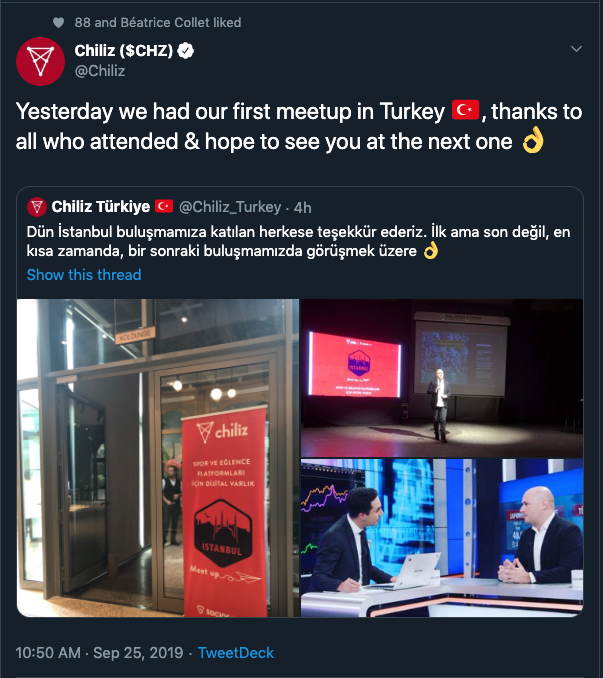Click the Turkish flag beside Chiliz Türkiye name

pos(164,206)
